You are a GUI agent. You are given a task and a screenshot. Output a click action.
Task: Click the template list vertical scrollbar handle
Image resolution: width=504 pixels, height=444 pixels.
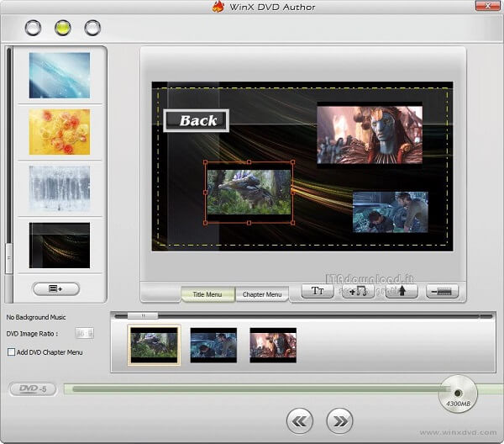coord(8,258)
